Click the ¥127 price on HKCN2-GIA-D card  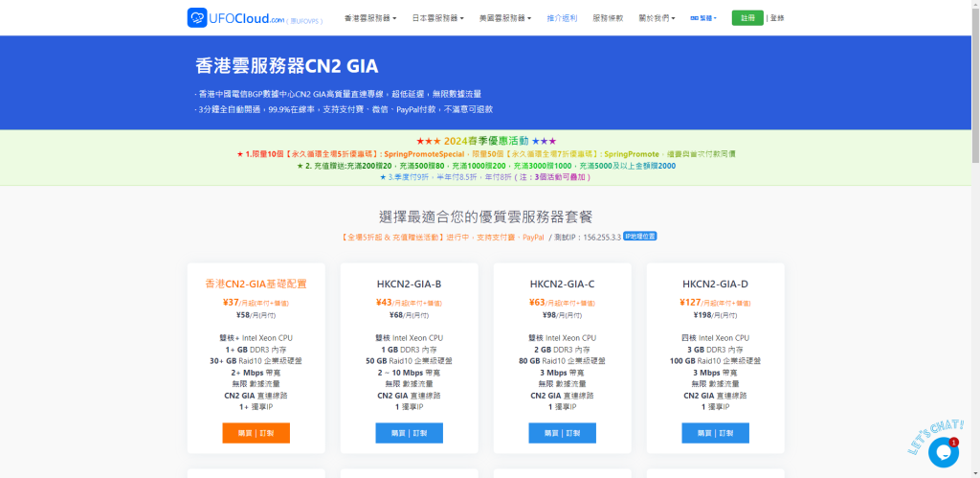click(691, 302)
